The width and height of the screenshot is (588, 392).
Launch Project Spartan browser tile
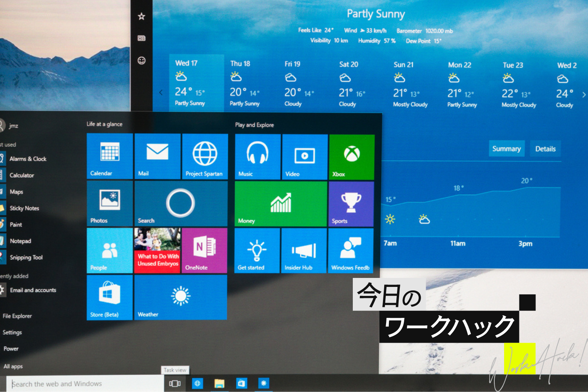tap(205, 156)
